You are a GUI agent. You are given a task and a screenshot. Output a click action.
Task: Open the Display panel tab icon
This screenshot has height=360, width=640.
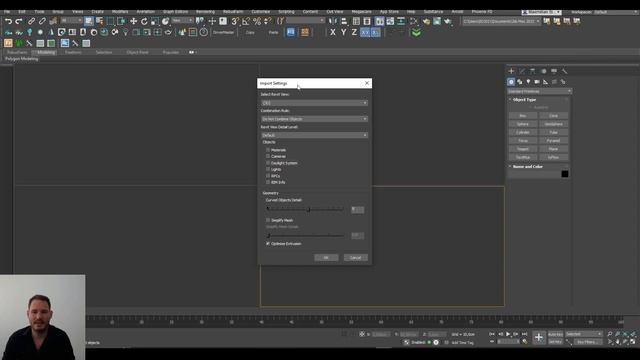point(554,71)
